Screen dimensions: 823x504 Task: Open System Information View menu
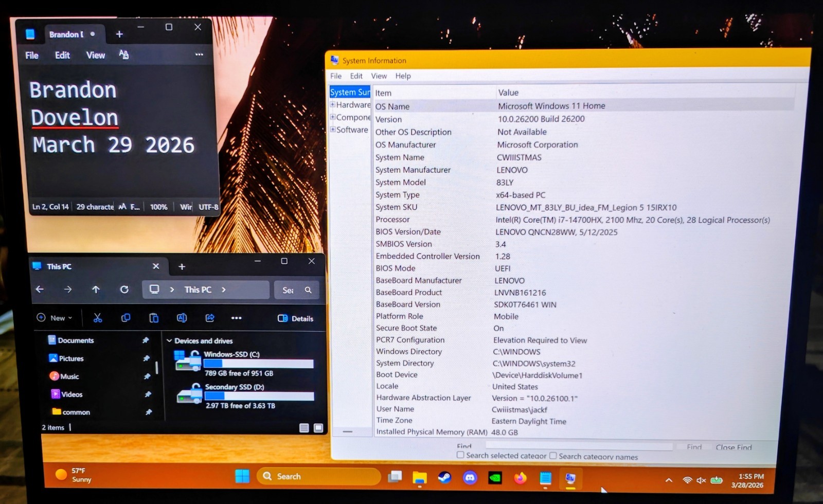(x=379, y=76)
